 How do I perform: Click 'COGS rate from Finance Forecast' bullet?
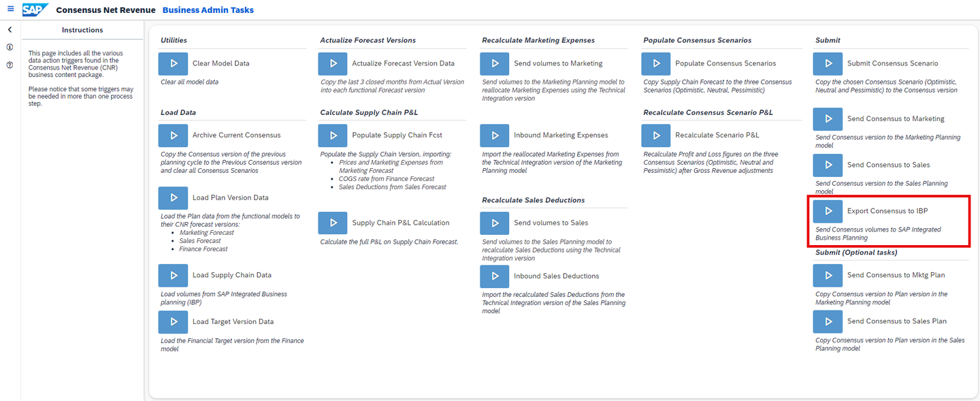387,179
